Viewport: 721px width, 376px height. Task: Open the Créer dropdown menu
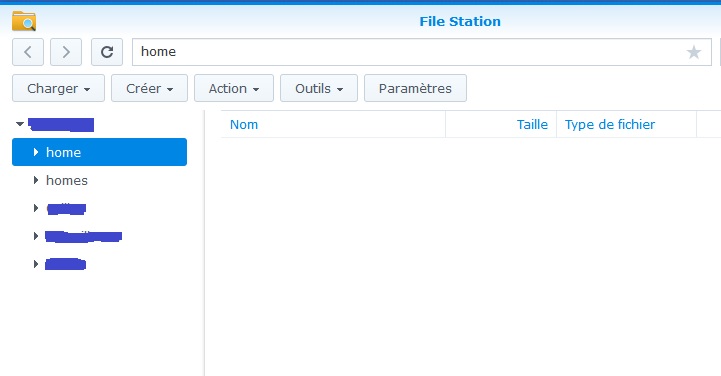pos(149,88)
